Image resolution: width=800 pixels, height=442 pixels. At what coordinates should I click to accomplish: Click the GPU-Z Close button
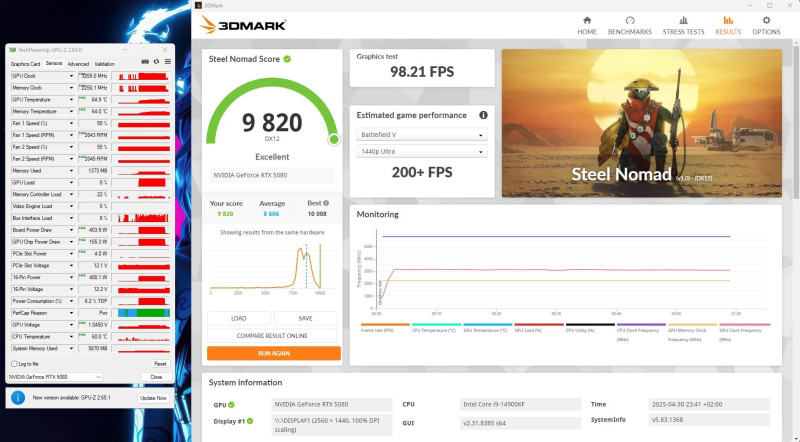[156, 377]
